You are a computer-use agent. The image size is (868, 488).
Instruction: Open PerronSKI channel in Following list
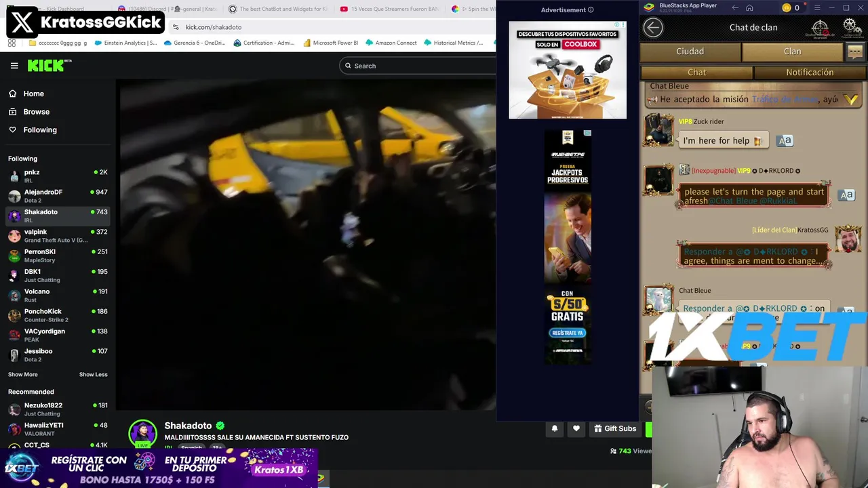pyautogui.click(x=57, y=256)
